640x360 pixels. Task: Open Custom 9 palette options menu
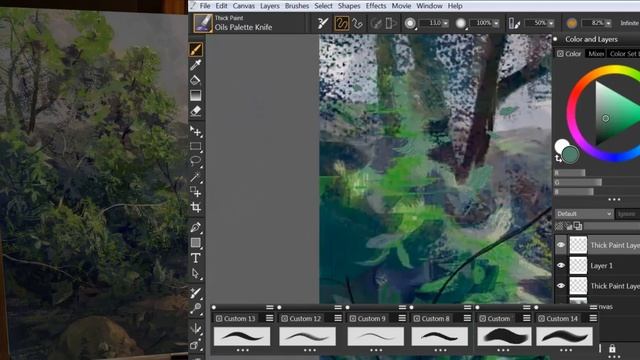(x=402, y=318)
